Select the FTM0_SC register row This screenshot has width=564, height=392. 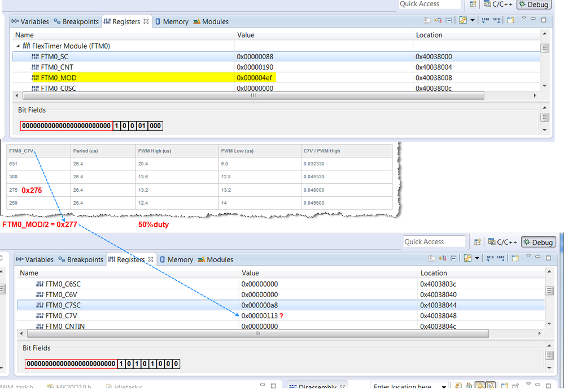coord(276,56)
